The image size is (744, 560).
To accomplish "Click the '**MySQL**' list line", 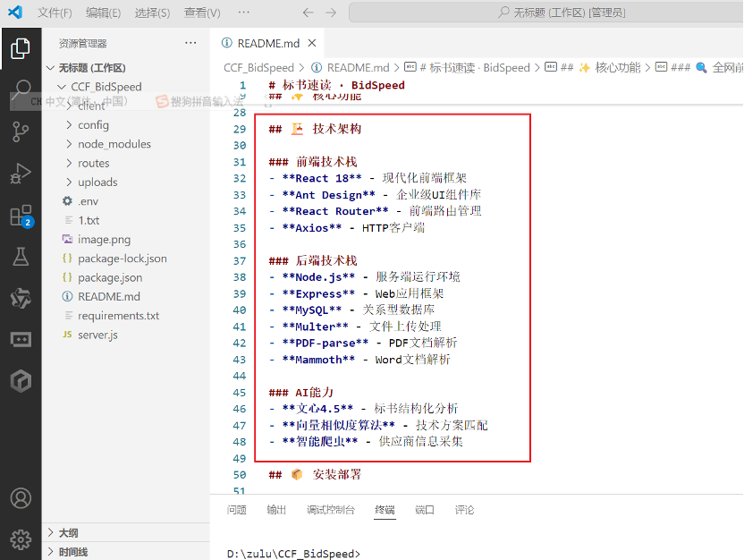I will (x=351, y=310).
